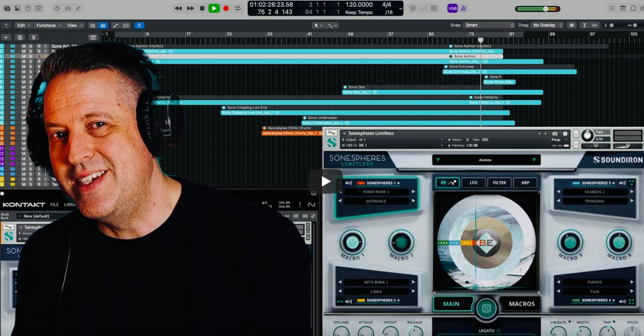This screenshot has height=336, width=644.
Task: Click the red Record button
Action: [x=226, y=8]
